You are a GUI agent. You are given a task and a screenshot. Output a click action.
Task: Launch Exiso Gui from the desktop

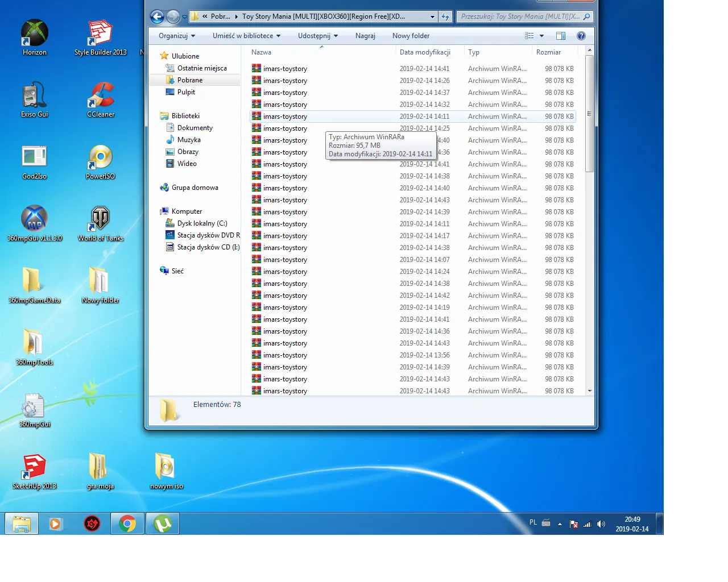(x=35, y=99)
